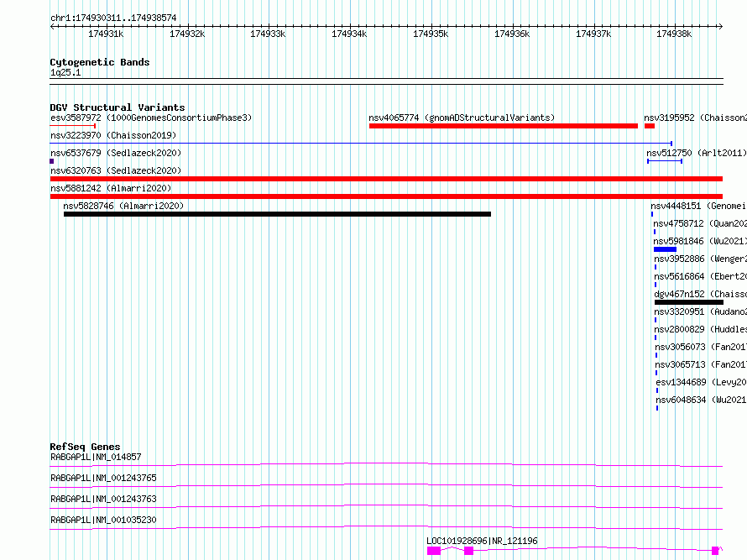This screenshot has width=747, height=560.
Task: Open variant nsv3195952 label
Action: point(695,118)
